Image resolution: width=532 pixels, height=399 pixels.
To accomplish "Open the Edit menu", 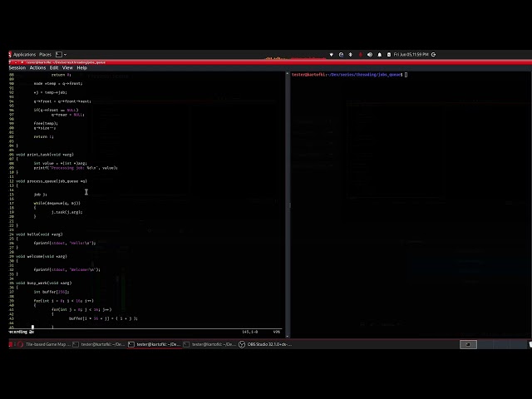I will 54,67.
